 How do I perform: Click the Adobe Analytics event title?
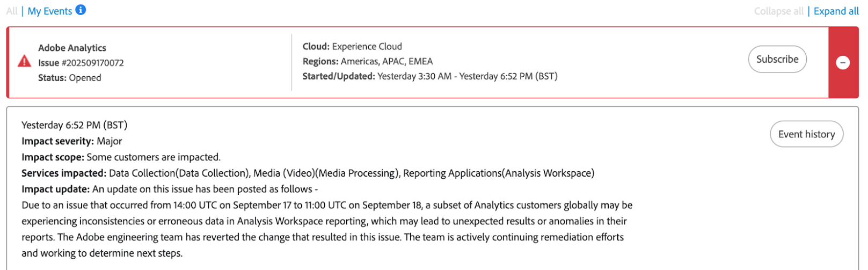pyautogui.click(x=72, y=48)
